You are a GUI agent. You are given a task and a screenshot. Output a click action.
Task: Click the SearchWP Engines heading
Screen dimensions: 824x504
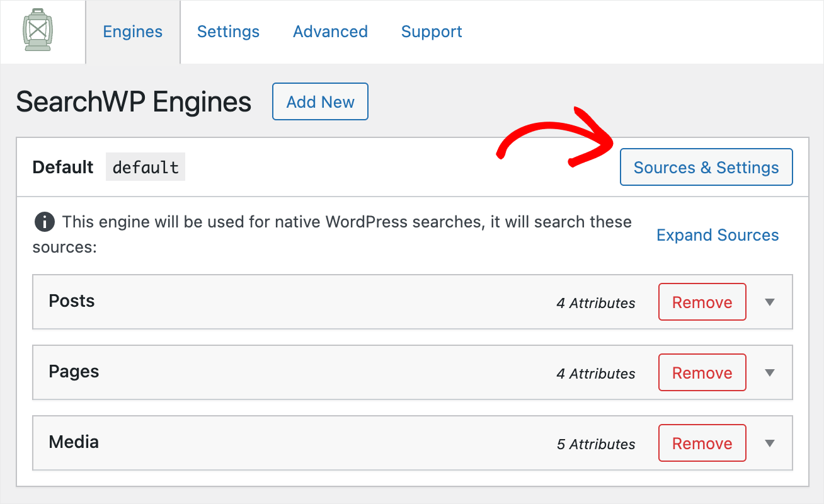click(x=134, y=102)
